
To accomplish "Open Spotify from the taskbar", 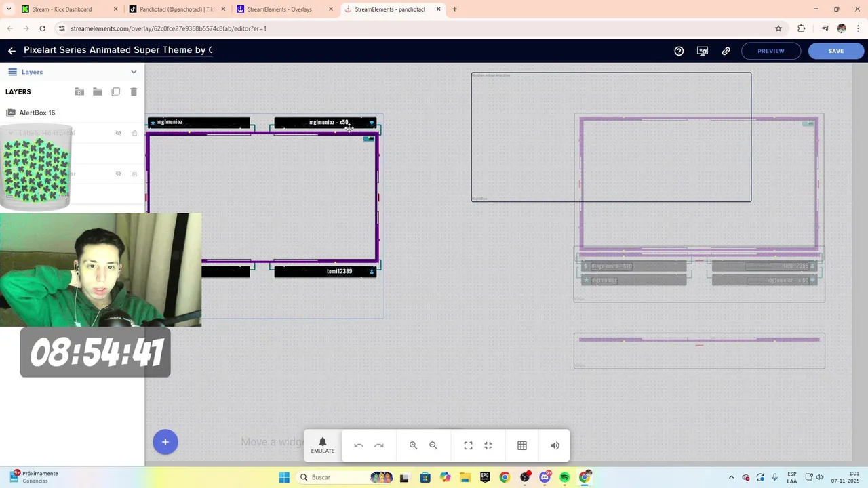I will click(565, 477).
